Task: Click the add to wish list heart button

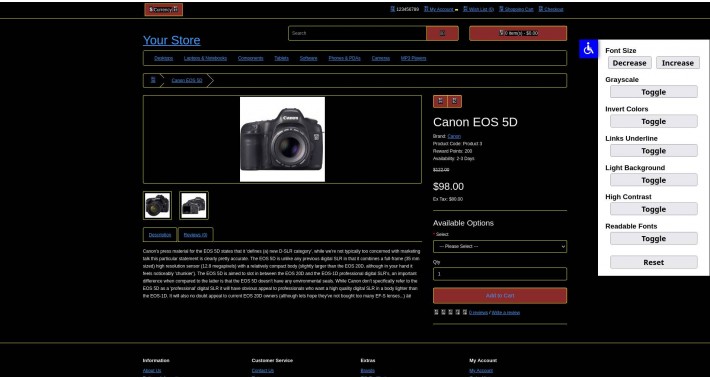Action: [x=440, y=101]
